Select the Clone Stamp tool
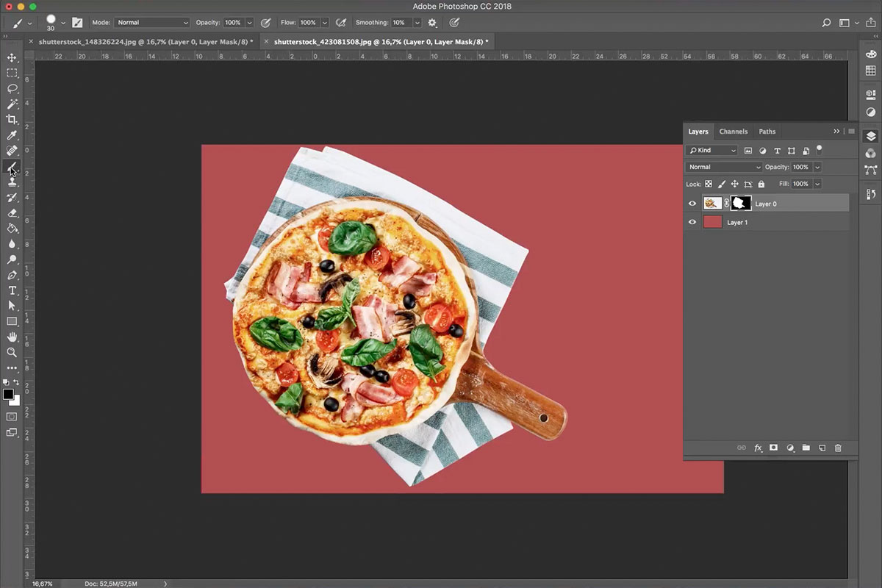 pyautogui.click(x=10, y=182)
